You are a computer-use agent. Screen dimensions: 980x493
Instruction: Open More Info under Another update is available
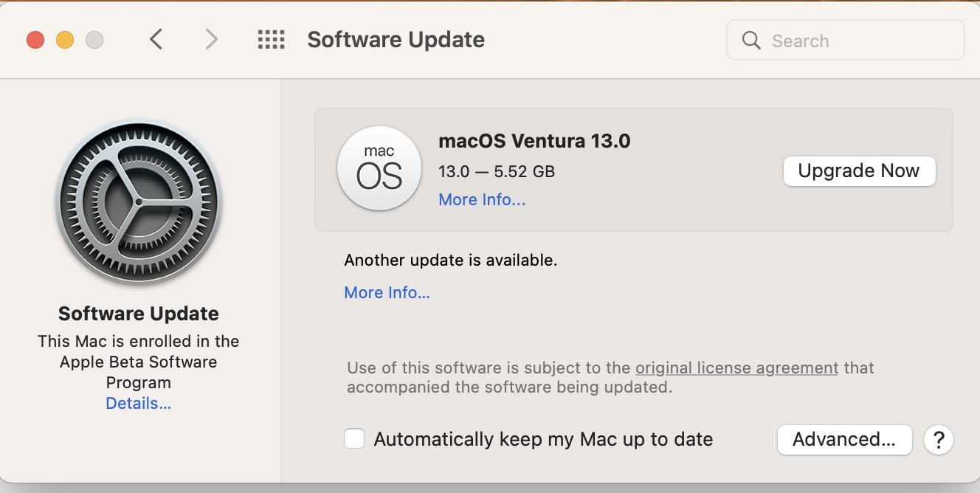click(x=387, y=293)
